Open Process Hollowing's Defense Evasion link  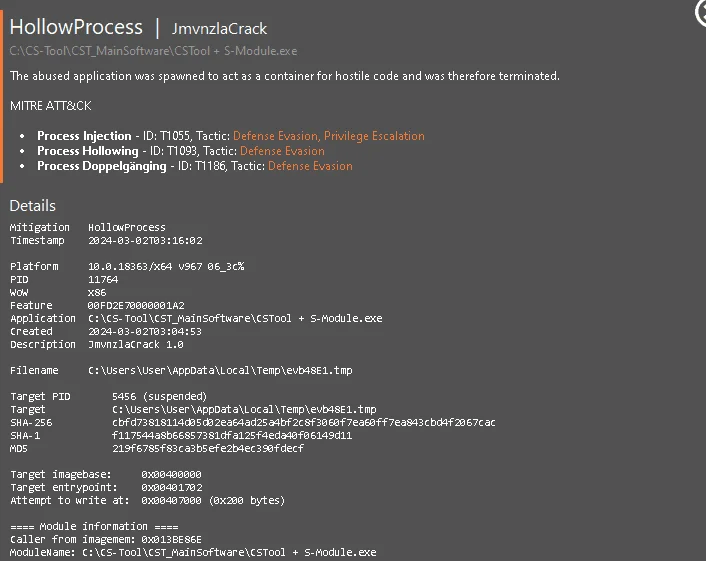point(282,151)
